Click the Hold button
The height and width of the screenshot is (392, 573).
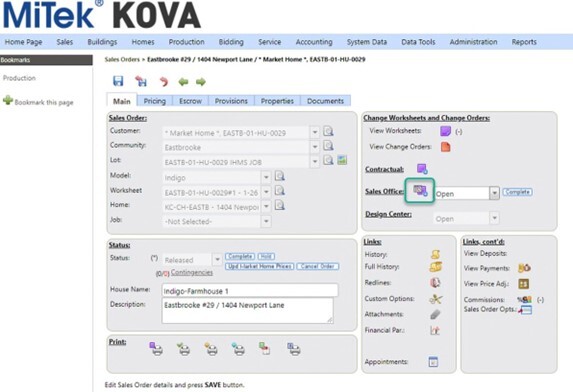266,256
